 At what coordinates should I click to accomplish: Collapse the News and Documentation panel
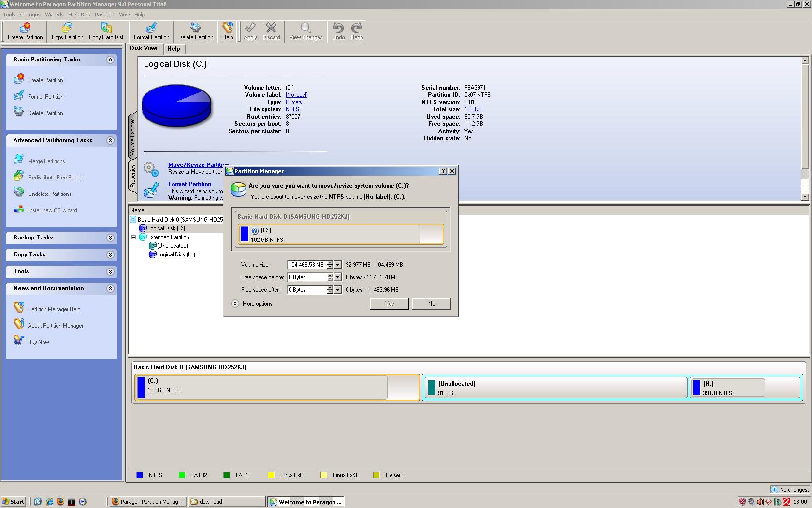point(110,288)
